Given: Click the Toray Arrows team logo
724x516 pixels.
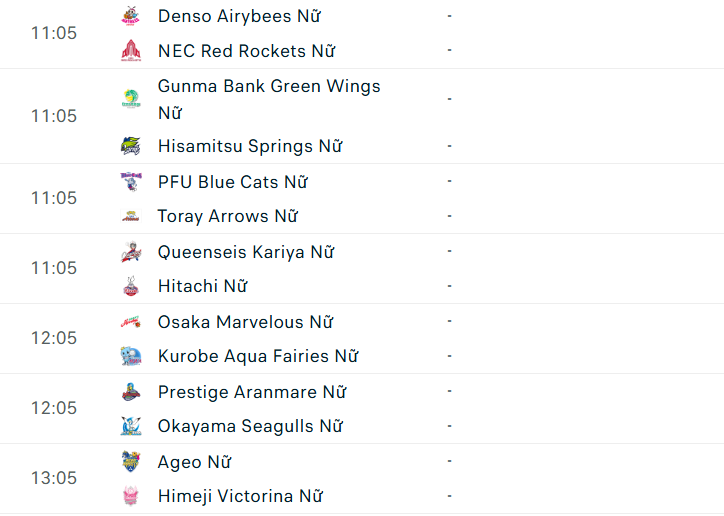Looking at the screenshot, I should click(131, 216).
